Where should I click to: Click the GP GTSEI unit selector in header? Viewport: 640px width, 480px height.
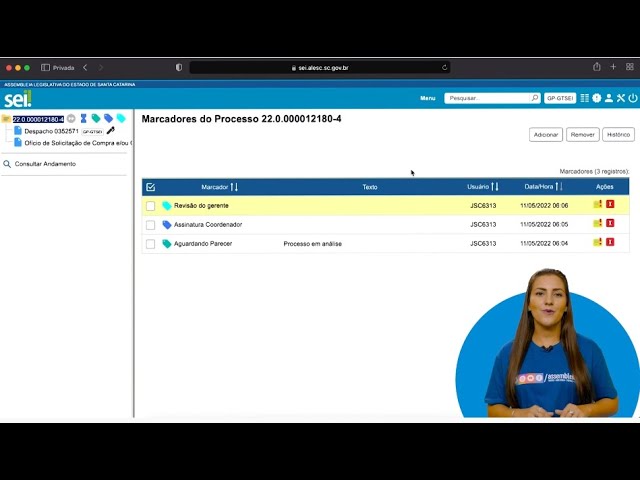tap(560, 98)
